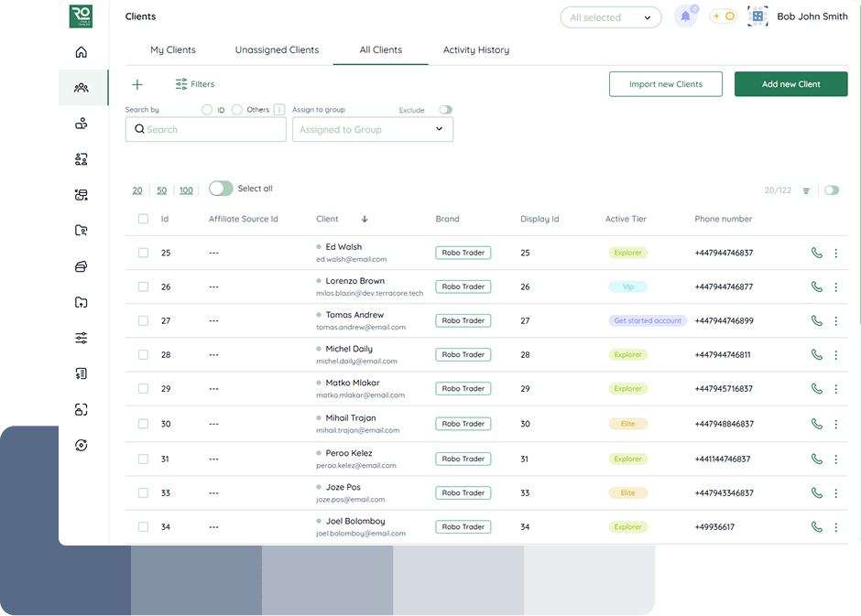Open the sliders settings icon in sidebar
861x616 pixels.
pos(82,338)
